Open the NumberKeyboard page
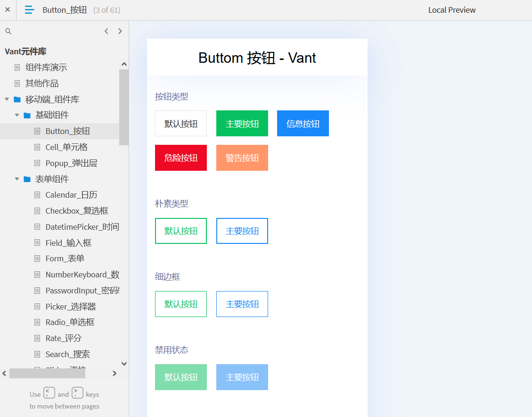Screen dimensions: 532x417 coord(82,275)
